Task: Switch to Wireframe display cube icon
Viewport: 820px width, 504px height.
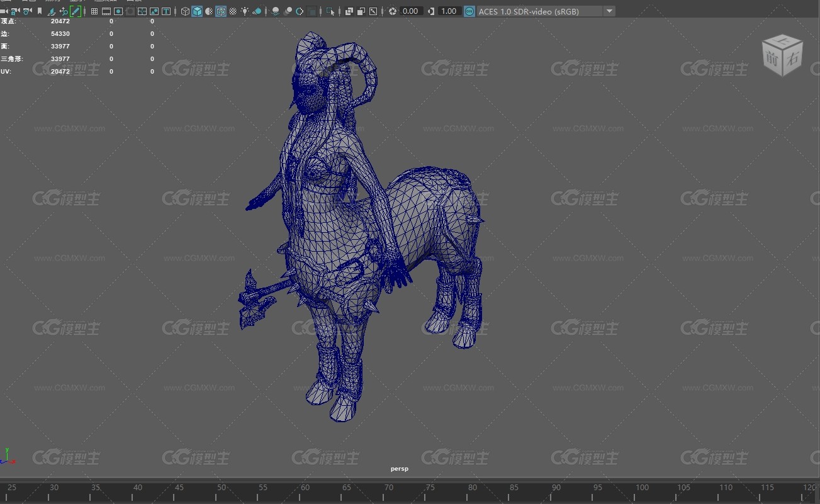Action: tap(185, 11)
